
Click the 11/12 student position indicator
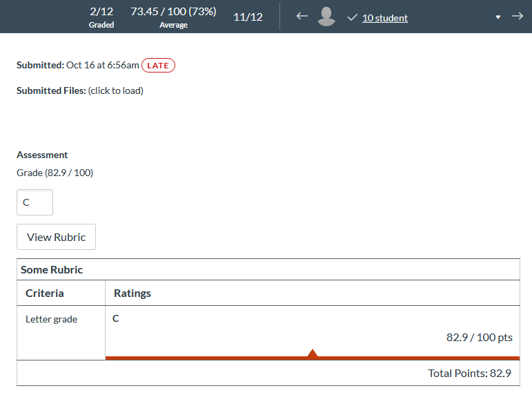pos(248,17)
